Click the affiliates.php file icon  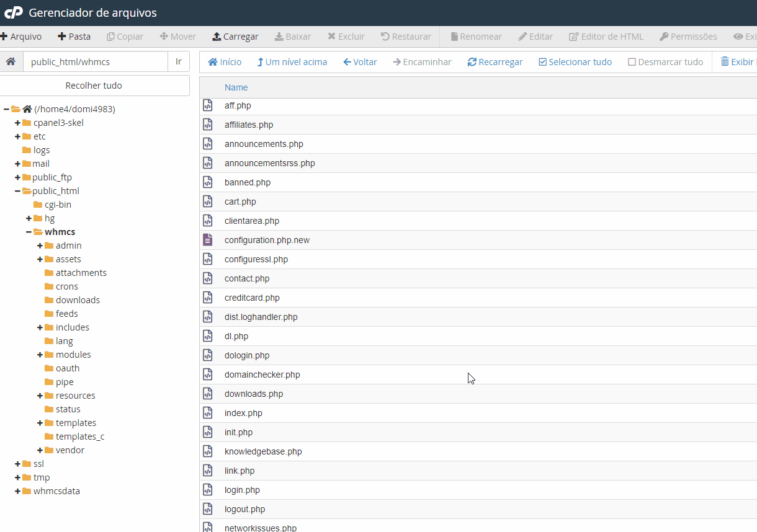click(208, 125)
